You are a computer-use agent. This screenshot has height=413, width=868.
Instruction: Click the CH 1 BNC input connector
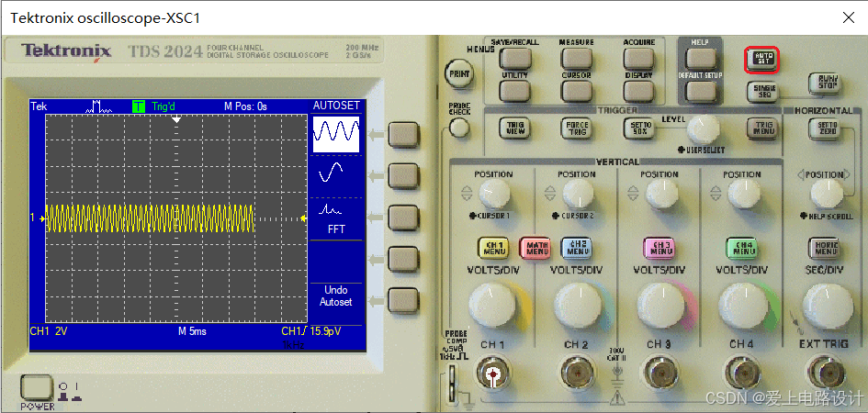[x=492, y=375]
